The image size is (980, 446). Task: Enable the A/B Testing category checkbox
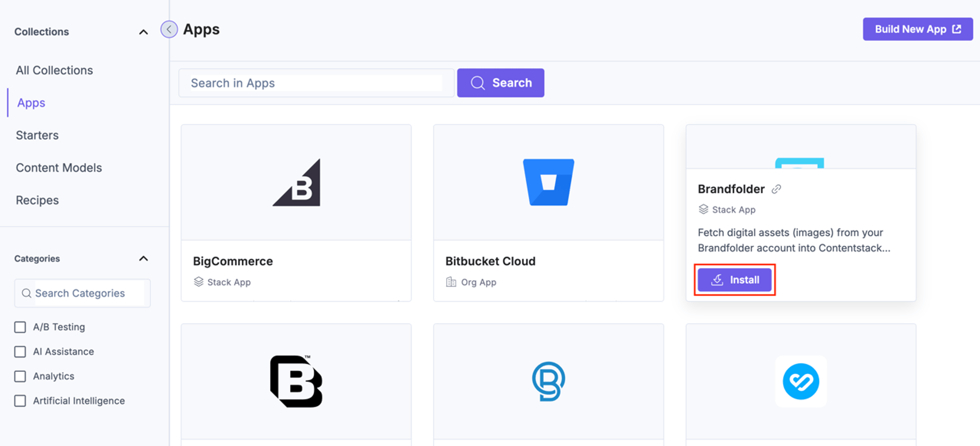20,327
